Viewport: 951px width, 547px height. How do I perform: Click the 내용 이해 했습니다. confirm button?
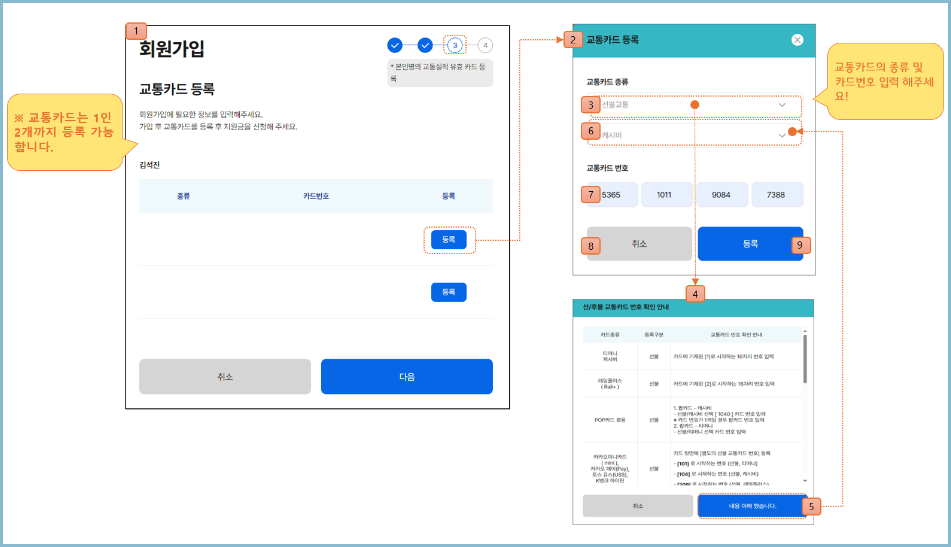coord(752,506)
